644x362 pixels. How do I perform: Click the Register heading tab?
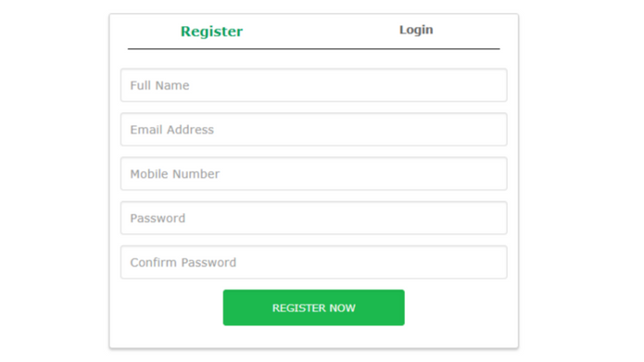[x=211, y=31]
